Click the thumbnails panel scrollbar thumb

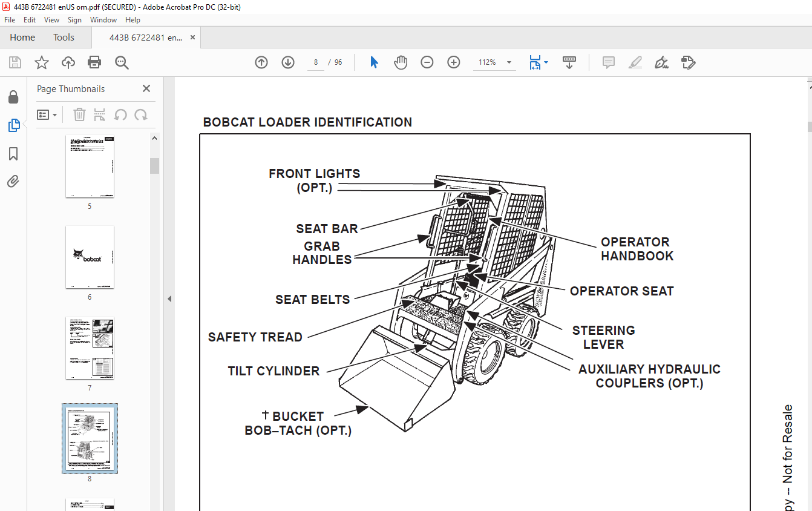point(154,166)
